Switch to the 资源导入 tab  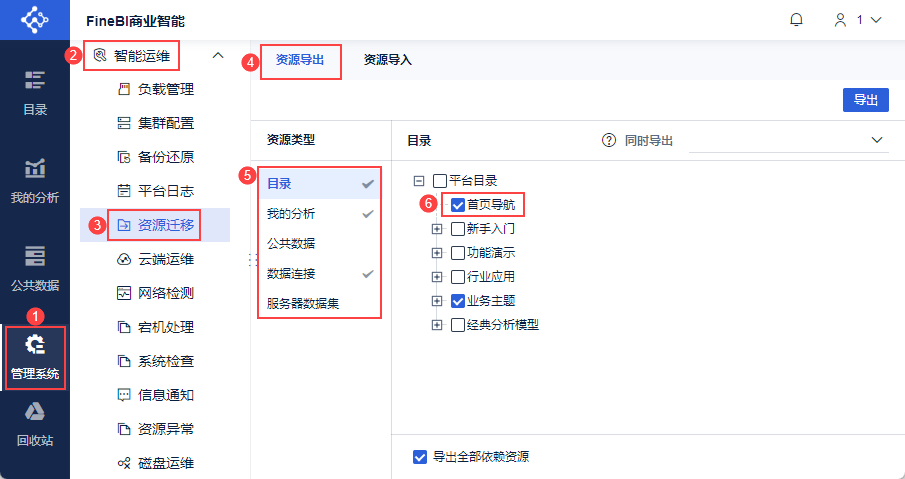(x=387, y=60)
